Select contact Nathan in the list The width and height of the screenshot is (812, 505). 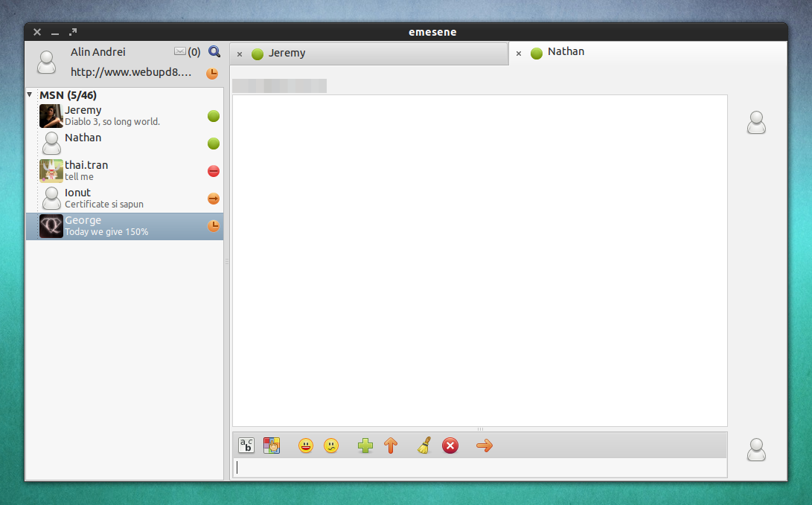point(125,144)
